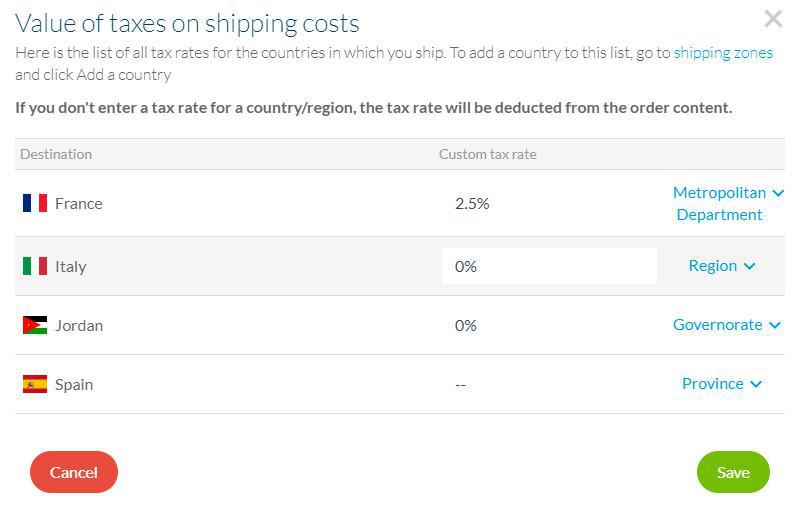Focus the Italy custom tax rate field
The image size is (797, 508).
point(549,266)
